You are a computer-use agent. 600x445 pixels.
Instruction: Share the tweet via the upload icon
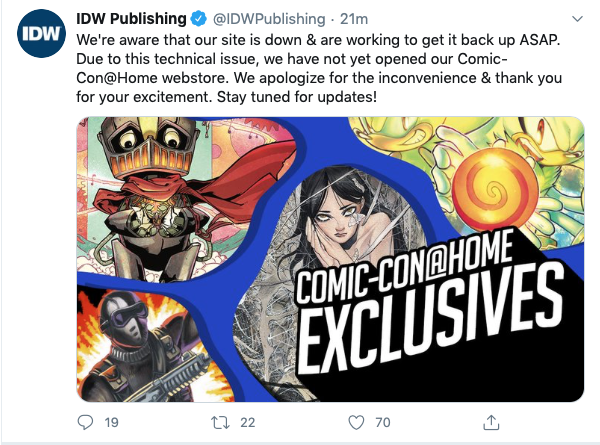tap(491, 422)
